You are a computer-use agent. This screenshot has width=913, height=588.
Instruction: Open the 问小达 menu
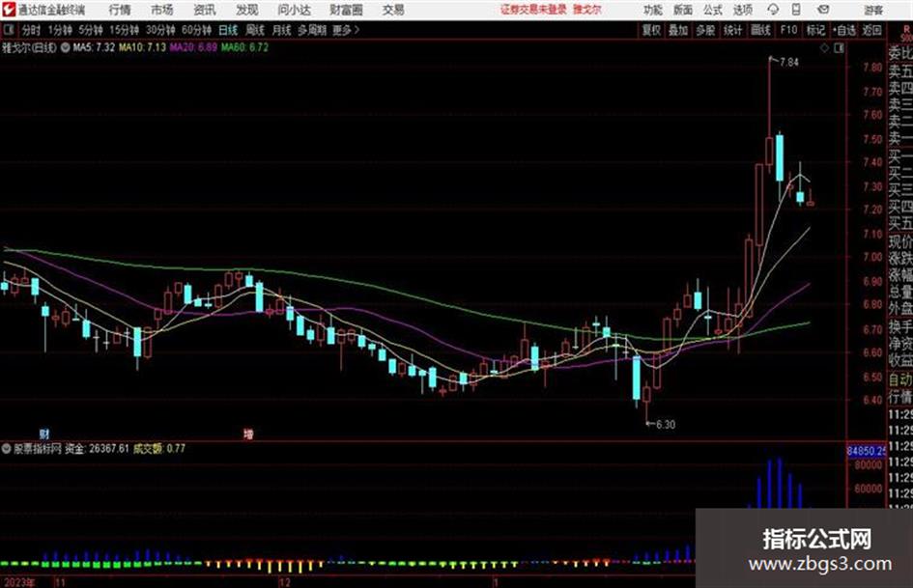pyautogui.click(x=294, y=10)
